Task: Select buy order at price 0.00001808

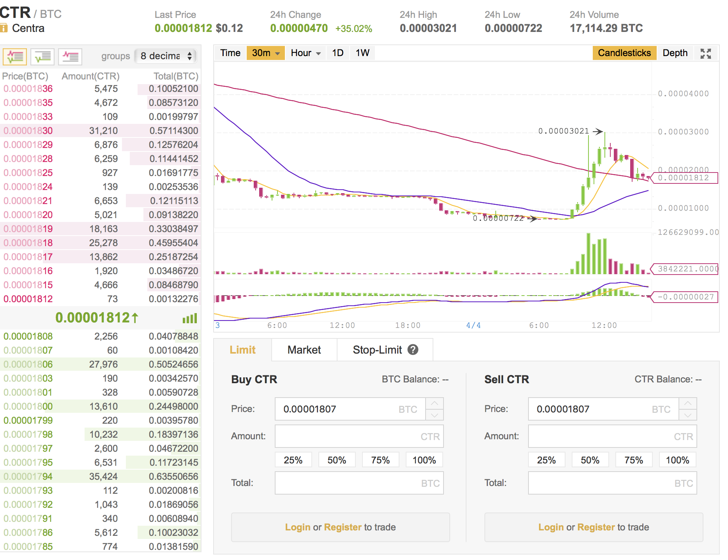Action: click(101, 336)
